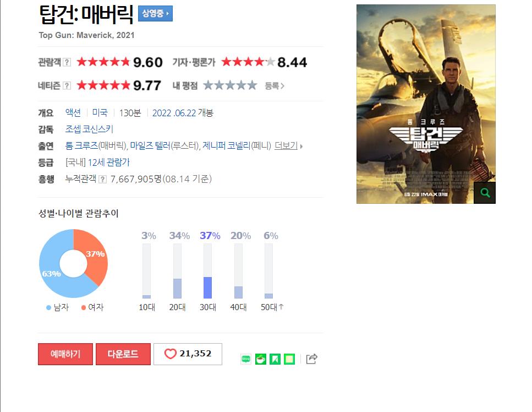Select the 액션 genre link
The height and width of the screenshot is (412, 532).
pos(73,113)
